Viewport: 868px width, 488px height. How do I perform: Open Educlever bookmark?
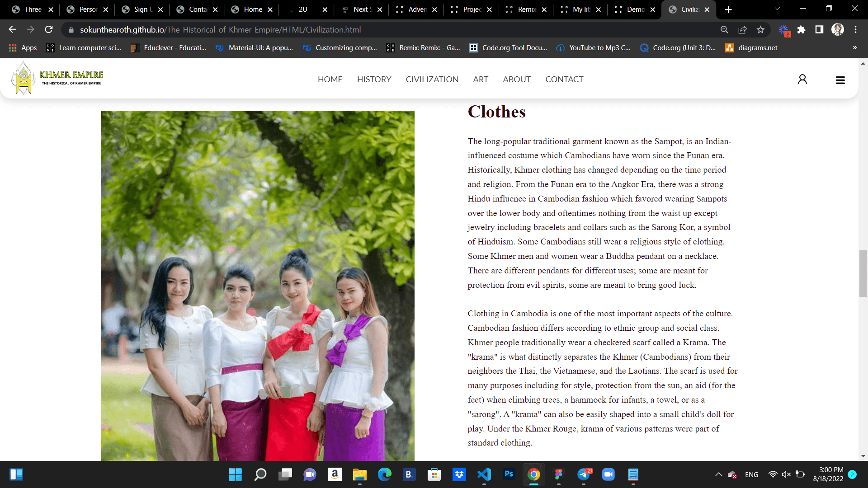point(168,48)
